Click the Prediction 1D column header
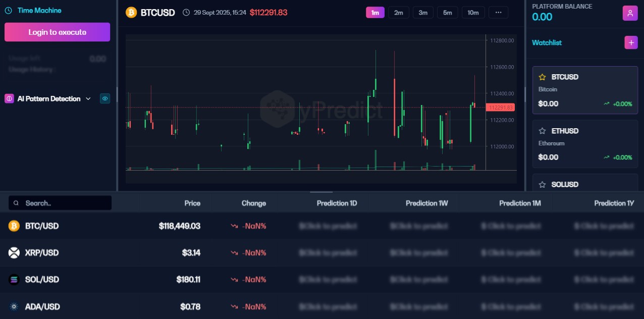The width and height of the screenshot is (644, 319). [x=337, y=203]
